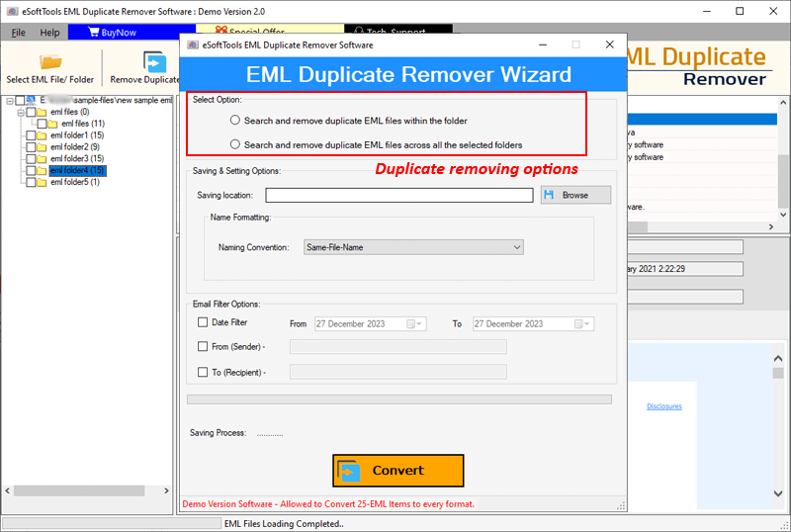Screen dimensions: 791x532
Task: Click folder tree scroll left arrow
Action: pos(7,490)
